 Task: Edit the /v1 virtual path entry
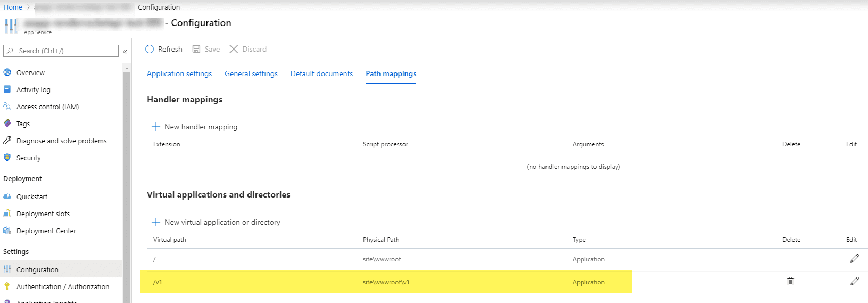pyautogui.click(x=854, y=281)
